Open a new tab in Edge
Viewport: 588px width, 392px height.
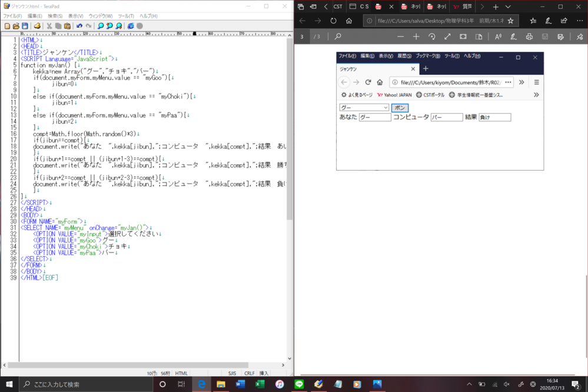496,6
